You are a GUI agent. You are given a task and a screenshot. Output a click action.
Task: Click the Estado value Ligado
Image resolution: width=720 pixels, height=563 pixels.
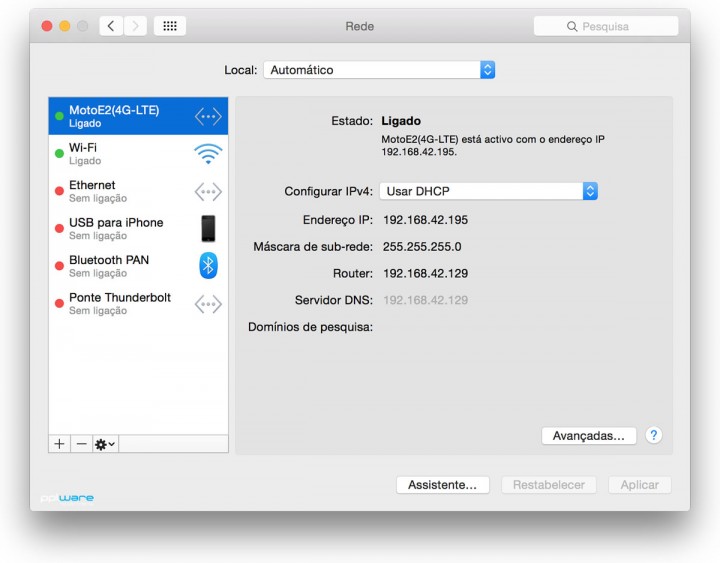(x=401, y=121)
